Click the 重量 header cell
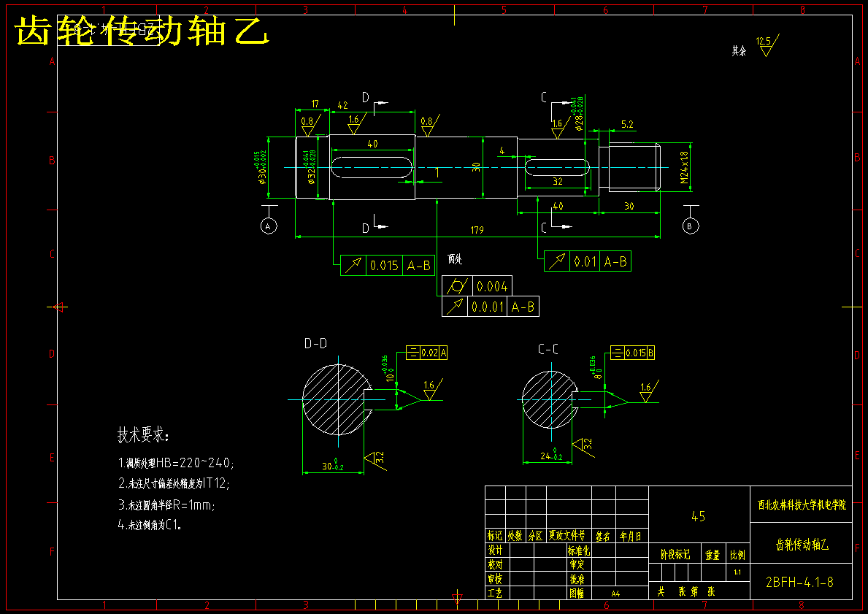Viewport: 868px width, 614px height. (713, 555)
